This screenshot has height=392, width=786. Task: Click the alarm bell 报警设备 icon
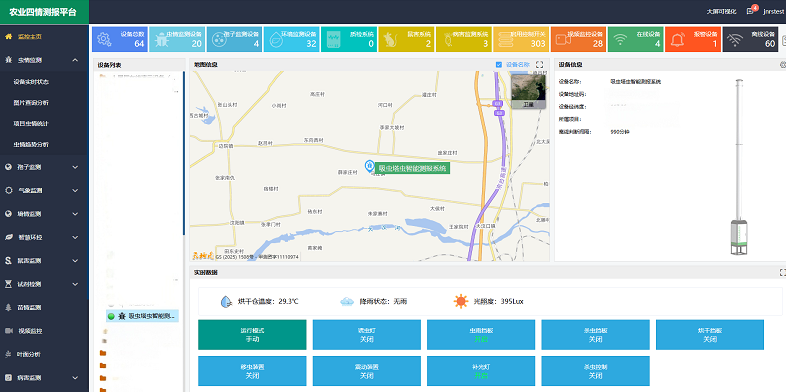pos(678,40)
